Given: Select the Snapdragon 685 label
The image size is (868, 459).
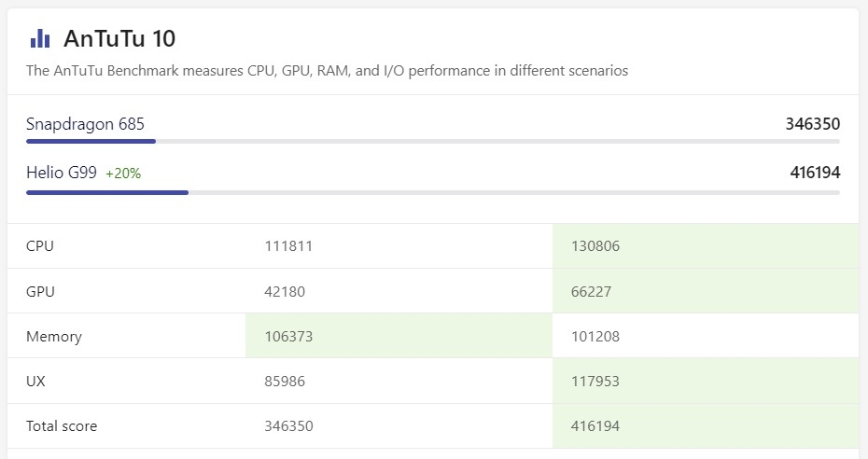Looking at the screenshot, I should (85, 124).
